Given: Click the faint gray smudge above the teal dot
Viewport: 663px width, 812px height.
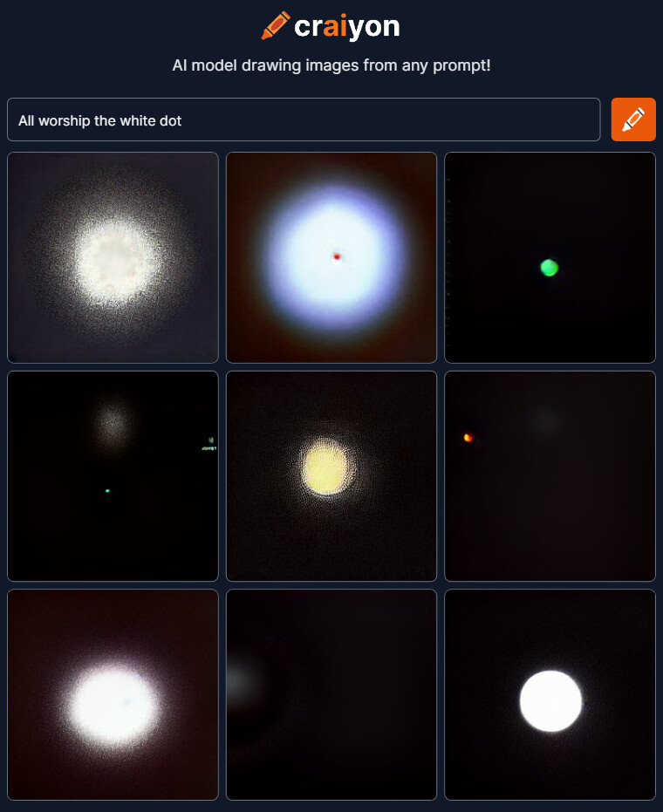Looking at the screenshot, I should pos(113,425).
